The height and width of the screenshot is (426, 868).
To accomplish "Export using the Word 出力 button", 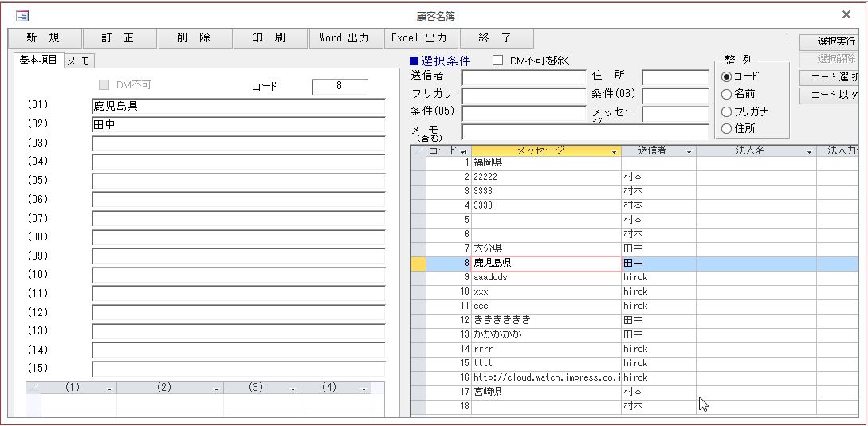I will coord(344,38).
